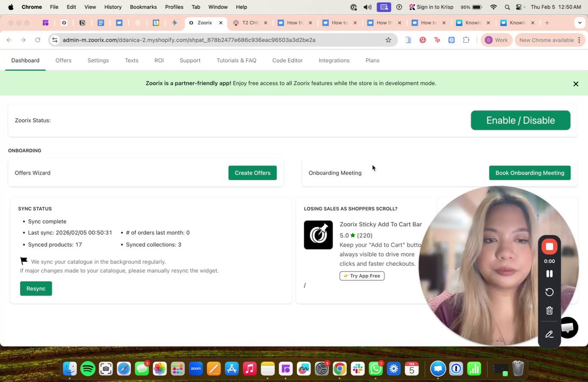
Task: Click Book Onboarding Meeting button
Action: coord(530,172)
